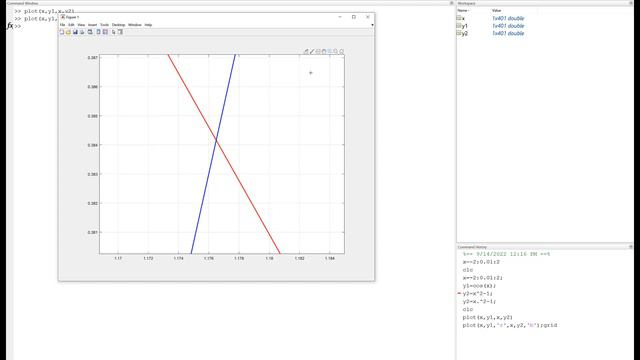Select first 'clc' entry in Command History
This screenshot has height=360, width=640.
(468, 270)
